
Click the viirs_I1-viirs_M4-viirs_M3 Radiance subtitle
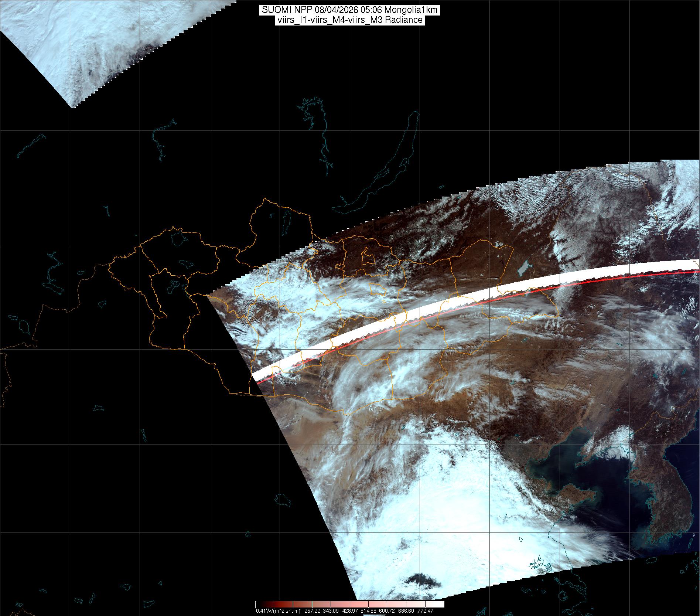tap(349, 20)
